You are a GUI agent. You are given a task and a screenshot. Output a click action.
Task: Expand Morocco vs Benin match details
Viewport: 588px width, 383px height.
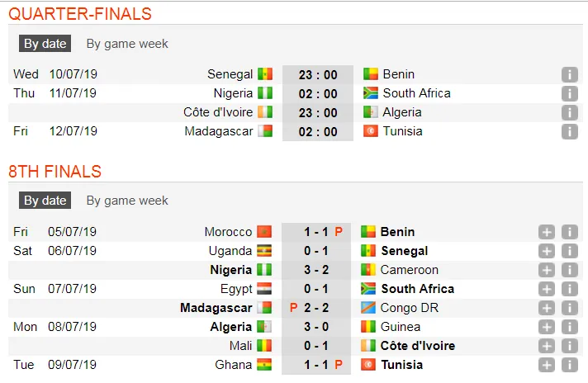coord(547,232)
